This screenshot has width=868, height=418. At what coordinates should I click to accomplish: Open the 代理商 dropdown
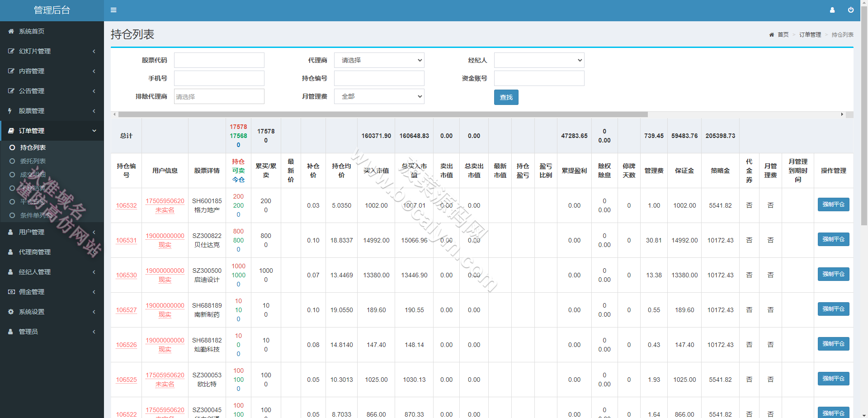click(x=379, y=60)
